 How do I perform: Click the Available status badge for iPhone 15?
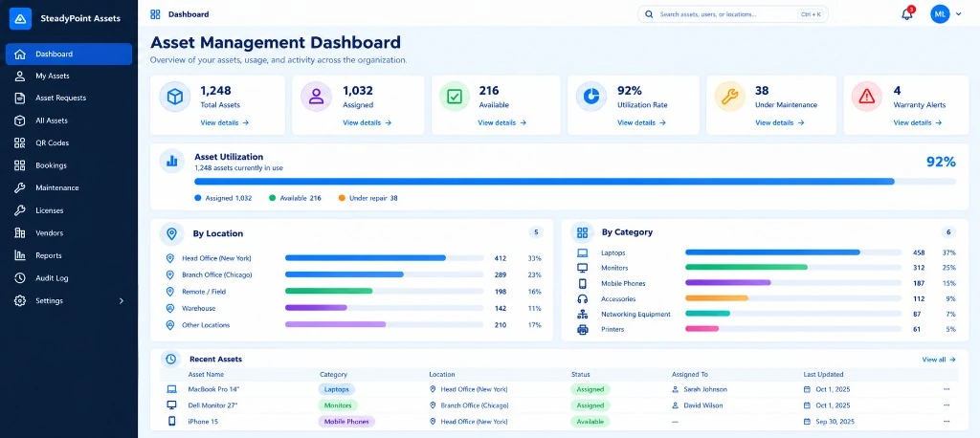point(590,422)
